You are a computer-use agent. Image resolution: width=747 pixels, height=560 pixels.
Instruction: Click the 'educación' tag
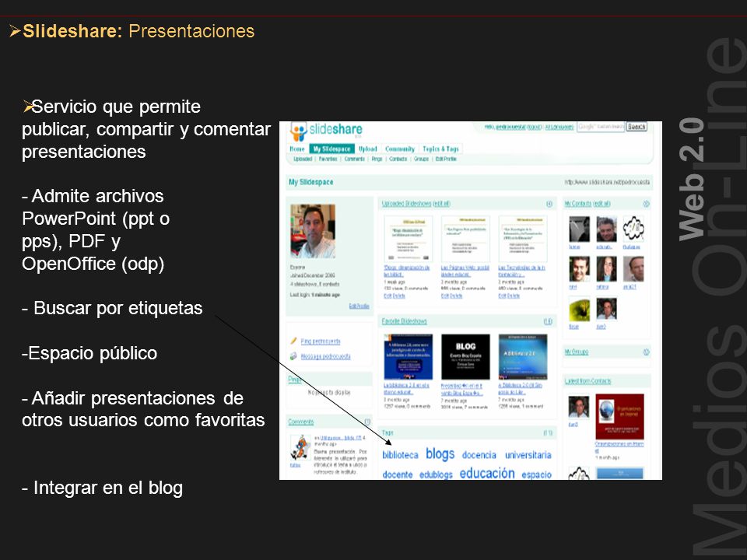click(487, 474)
